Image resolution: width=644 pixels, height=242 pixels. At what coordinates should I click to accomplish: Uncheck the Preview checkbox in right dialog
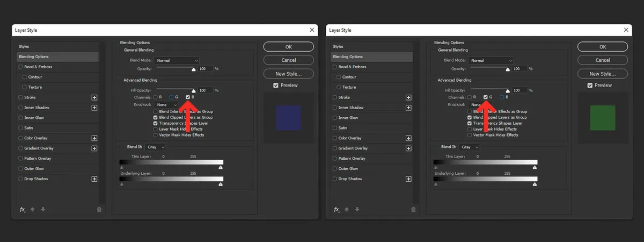click(x=590, y=86)
